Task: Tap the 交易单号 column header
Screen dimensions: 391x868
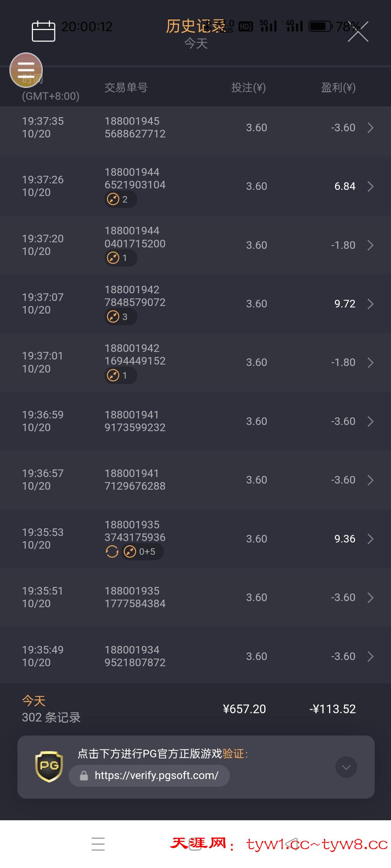Action: [126, 88]
